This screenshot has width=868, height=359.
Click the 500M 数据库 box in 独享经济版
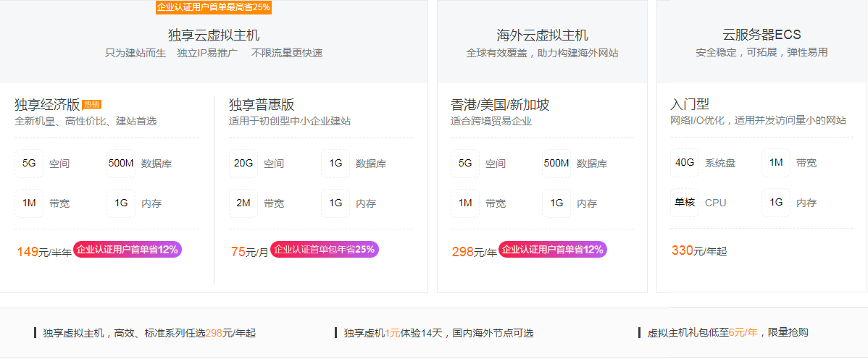(x=121, y=164)
